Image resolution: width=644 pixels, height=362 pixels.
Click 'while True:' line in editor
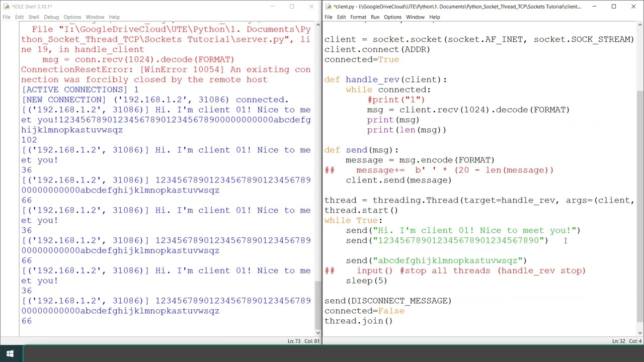tap(353, 220)
